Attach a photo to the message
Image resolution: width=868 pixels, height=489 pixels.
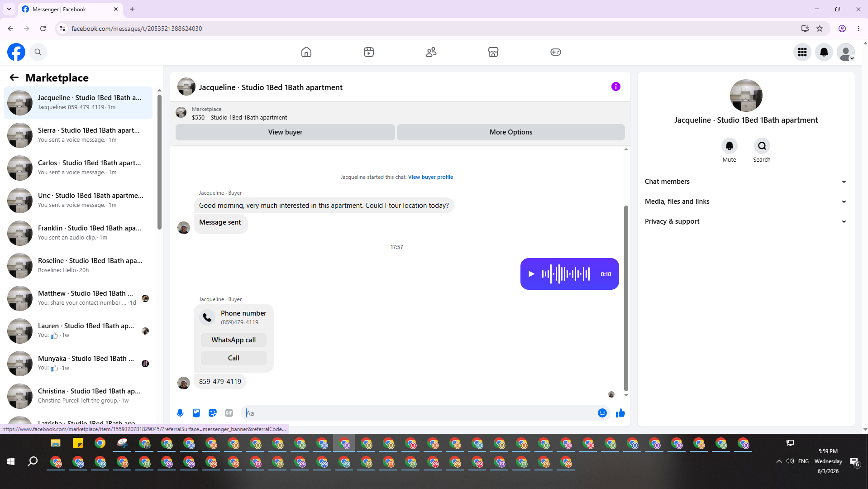point(196,413)
